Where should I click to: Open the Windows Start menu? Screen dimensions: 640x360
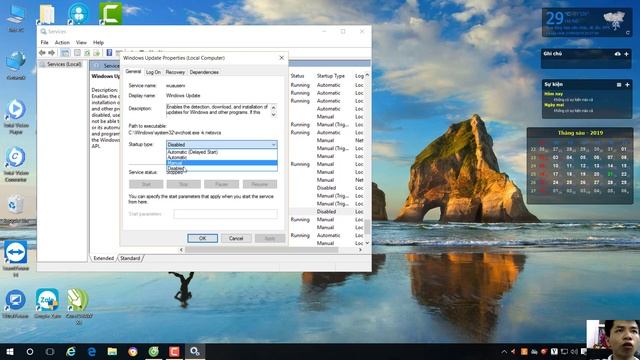point(10,351)
